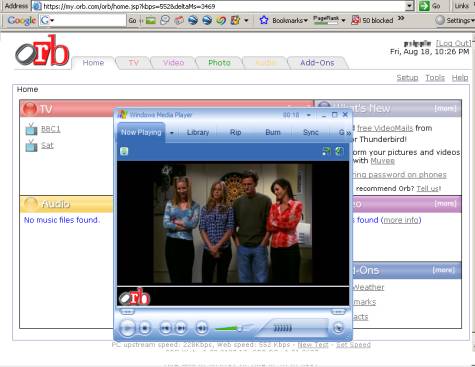
Task: Switch to the Add-Ons tab on Orb
Action: 317,63
